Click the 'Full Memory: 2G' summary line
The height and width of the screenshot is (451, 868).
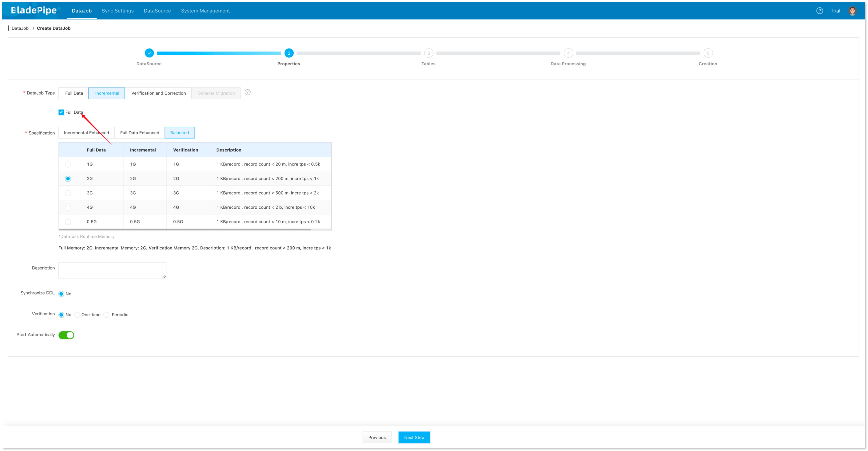[195, 248]
